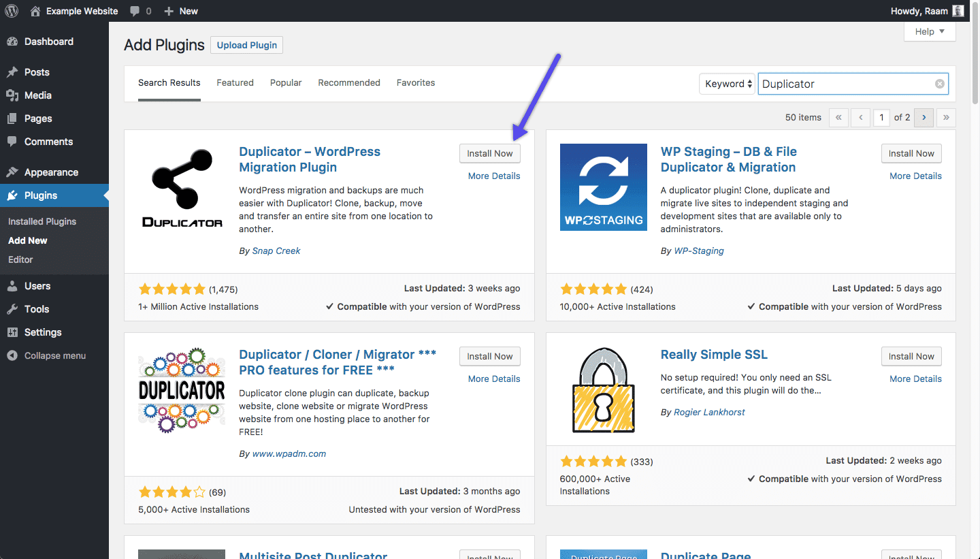Viewport: 980px width, 559px height.
Task: Open the Keyword search filter dropdown
Action: point(727,83)
